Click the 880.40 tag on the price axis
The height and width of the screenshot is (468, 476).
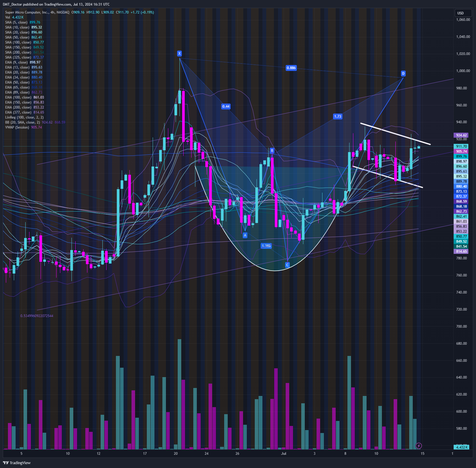[x=461, y=186]
